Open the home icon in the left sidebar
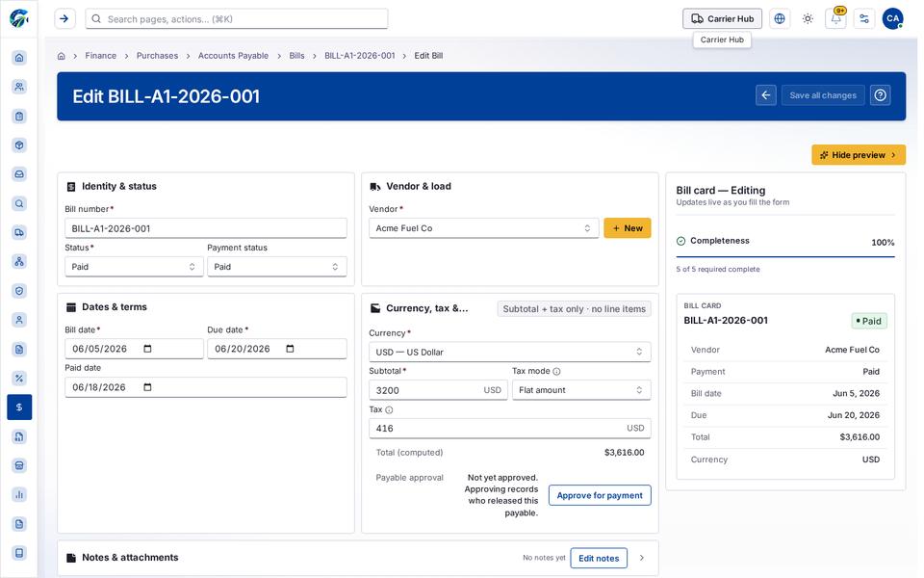The height and width of the screenshot is (578, 924). click(19, 57)
